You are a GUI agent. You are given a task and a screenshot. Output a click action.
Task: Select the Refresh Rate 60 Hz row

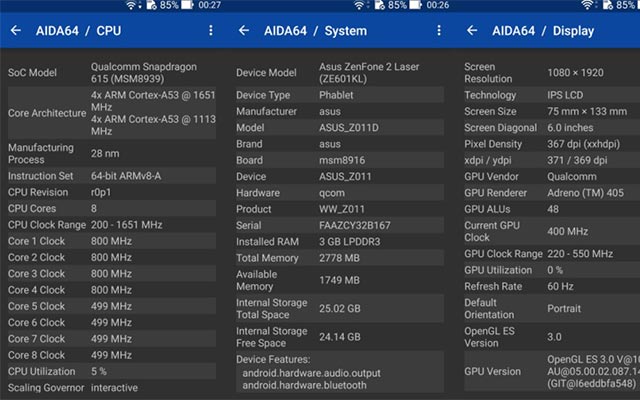[552, 284]
